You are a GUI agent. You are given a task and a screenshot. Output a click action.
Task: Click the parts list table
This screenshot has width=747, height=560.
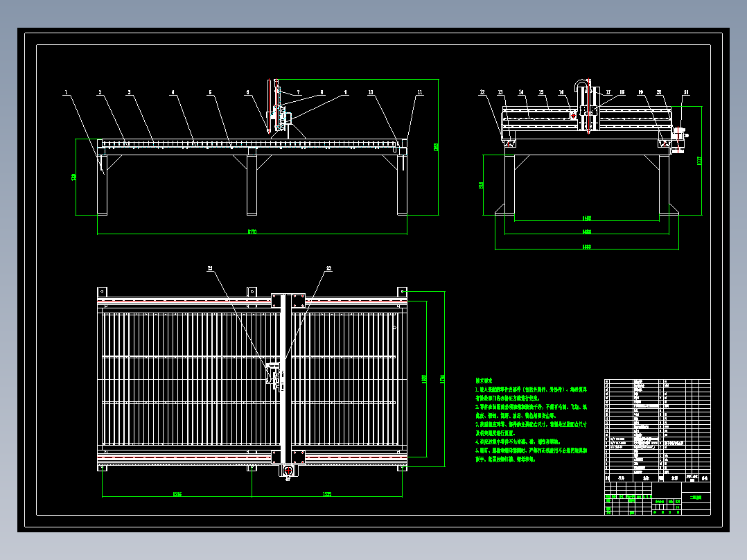pyautogui.click(x=658, y=430)
